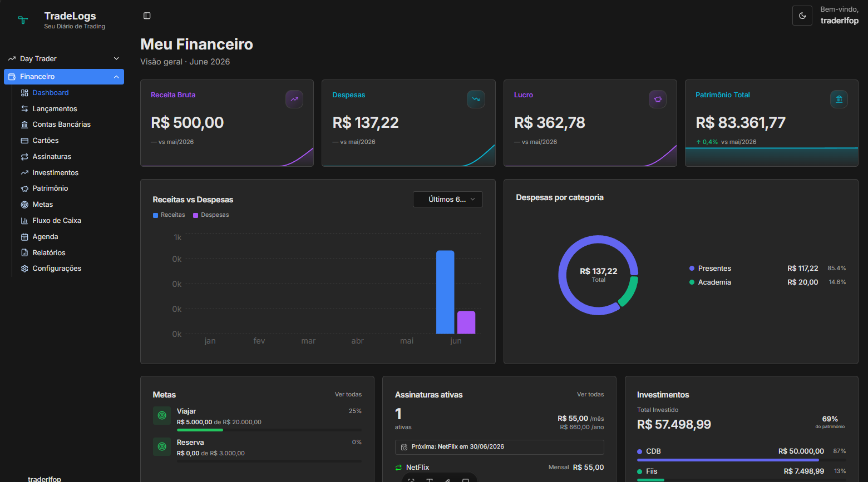Click the Contas Bancárias bank sidebar icon
This screenshot has width=868, height=482.
[x=24, y=125]
